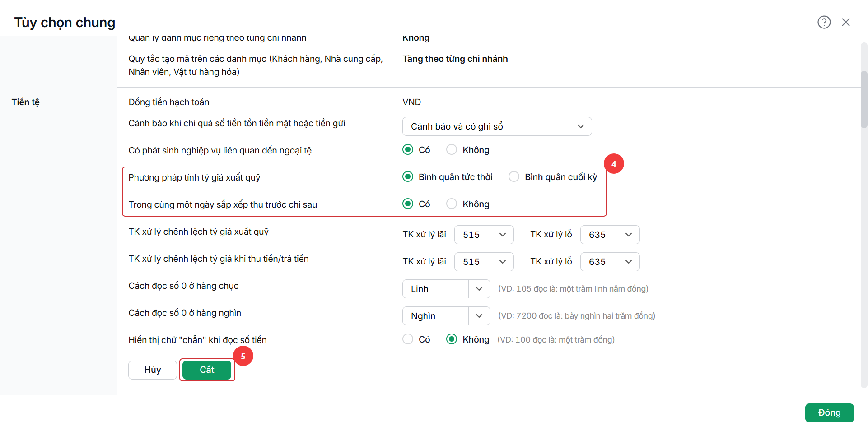Click the vertical scrollbar thumb
Screen dimensions: 868x431
pyautogui.click(x=864, y=99)
